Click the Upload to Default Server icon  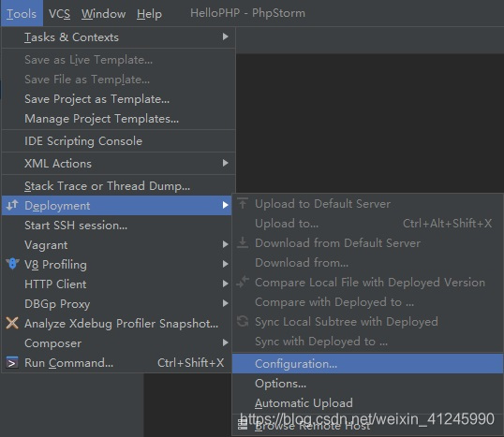click(243, 203)
